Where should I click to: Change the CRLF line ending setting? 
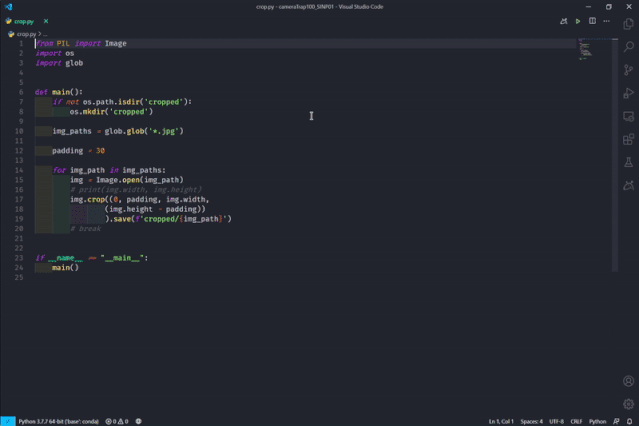pyautogui.click(x=576, y=422)
